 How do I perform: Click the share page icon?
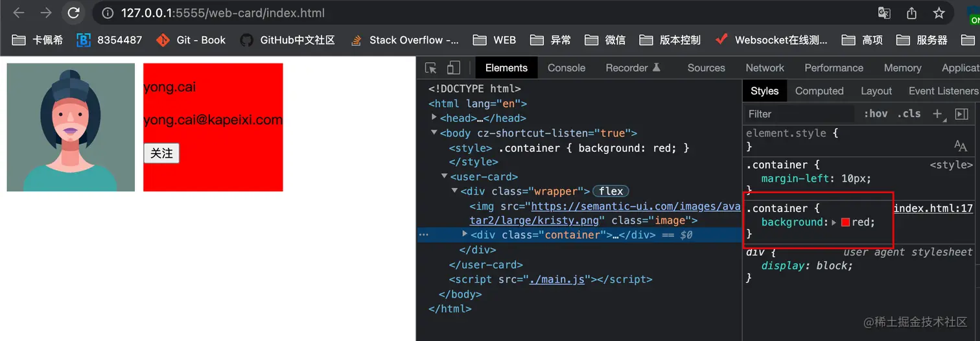pos(911,13)
